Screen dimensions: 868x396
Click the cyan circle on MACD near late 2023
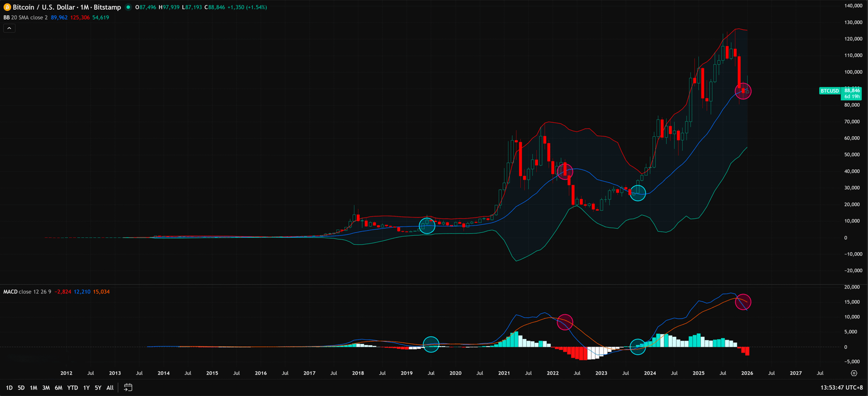point(638,347)
